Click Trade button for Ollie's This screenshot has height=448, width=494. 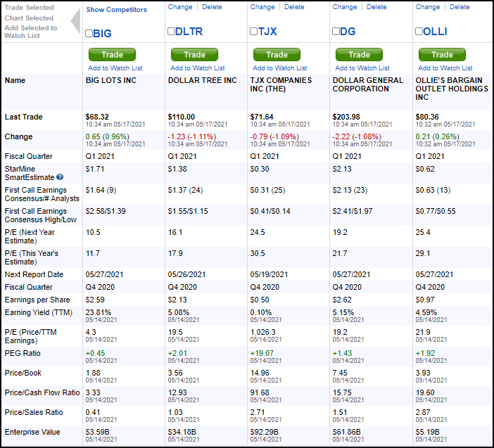(x=442, y=54)
